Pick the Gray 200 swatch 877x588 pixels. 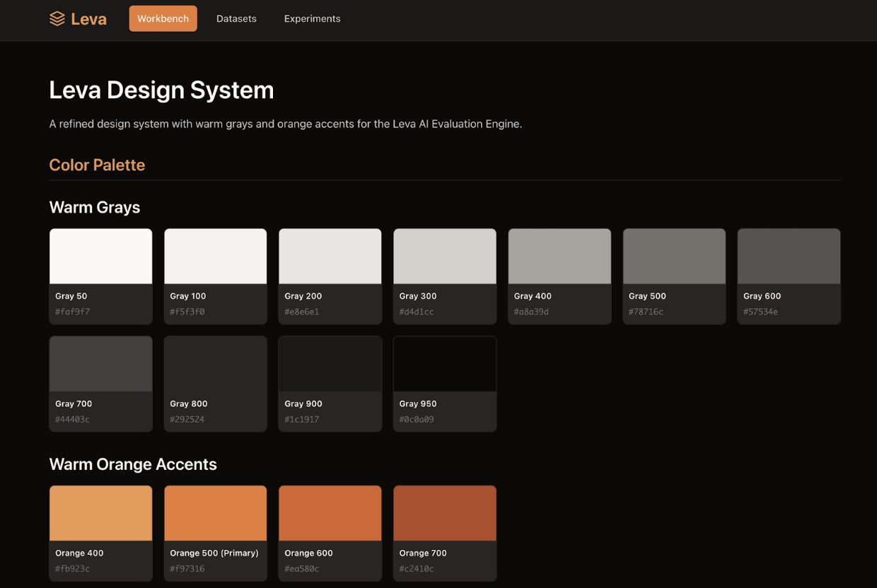[330, 257]
